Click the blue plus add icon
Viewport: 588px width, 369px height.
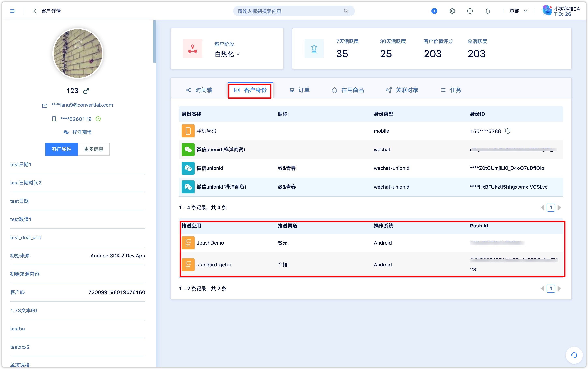click(x=434, y=11)
